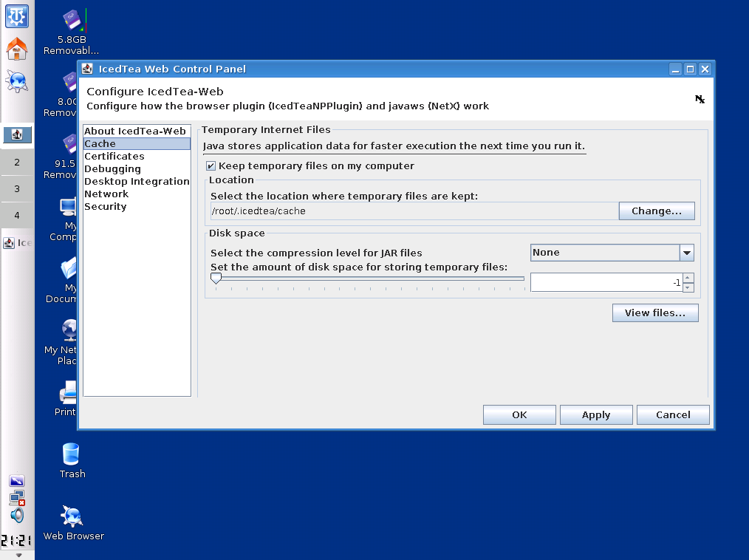Click the NetX logo icon in header
749x560 pixels.
pyautogui.click(x=700, y=99)
